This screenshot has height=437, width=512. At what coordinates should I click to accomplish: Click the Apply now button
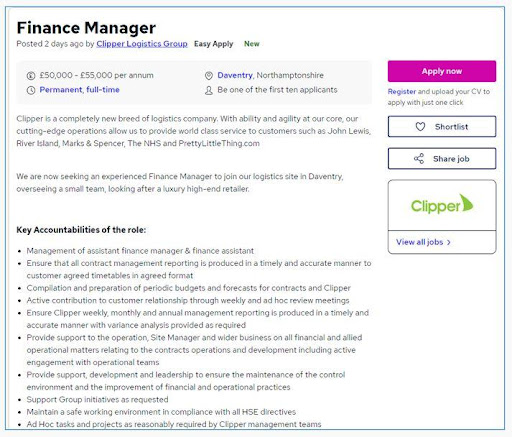click(x=442, y=71)
